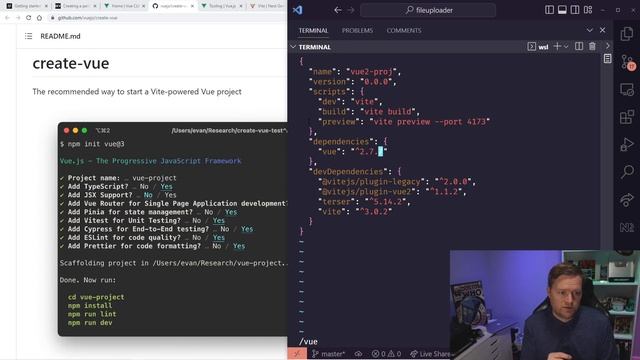
Task: Create a new terminal with the plus icon
Action: (x=556, y=47)
